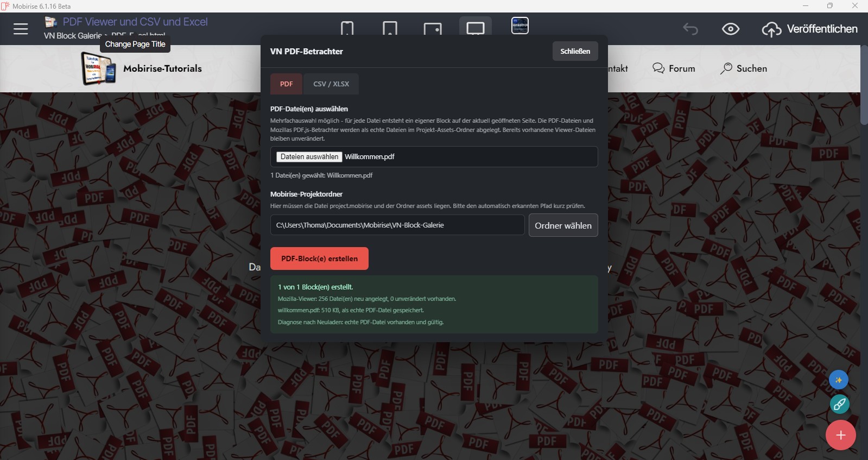
Task: Click the Mobirise-Tutorials brand text
Action: [162, 68]
